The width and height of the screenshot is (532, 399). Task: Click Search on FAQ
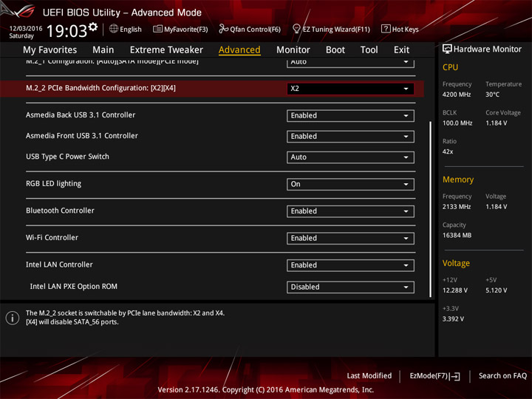pyautogui.click(x=502, y=376)
